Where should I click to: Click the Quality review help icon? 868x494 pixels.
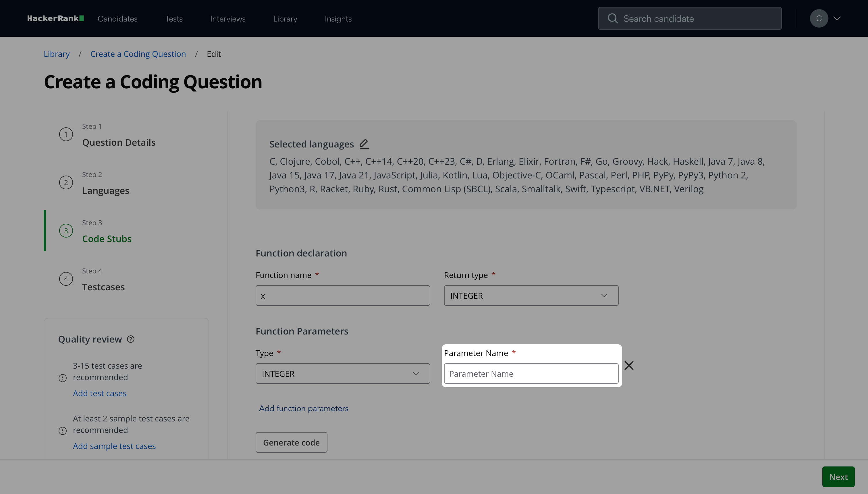tap(131, 339)
